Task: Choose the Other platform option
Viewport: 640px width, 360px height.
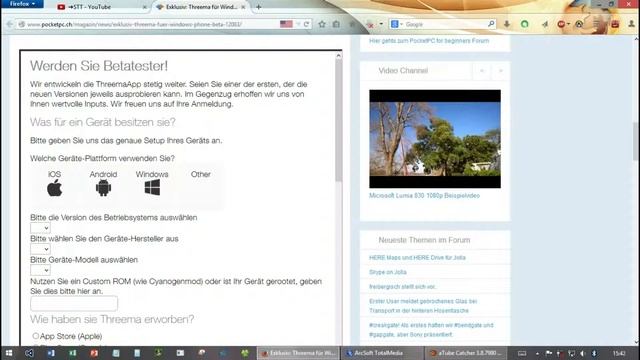Action: point(200,174)
